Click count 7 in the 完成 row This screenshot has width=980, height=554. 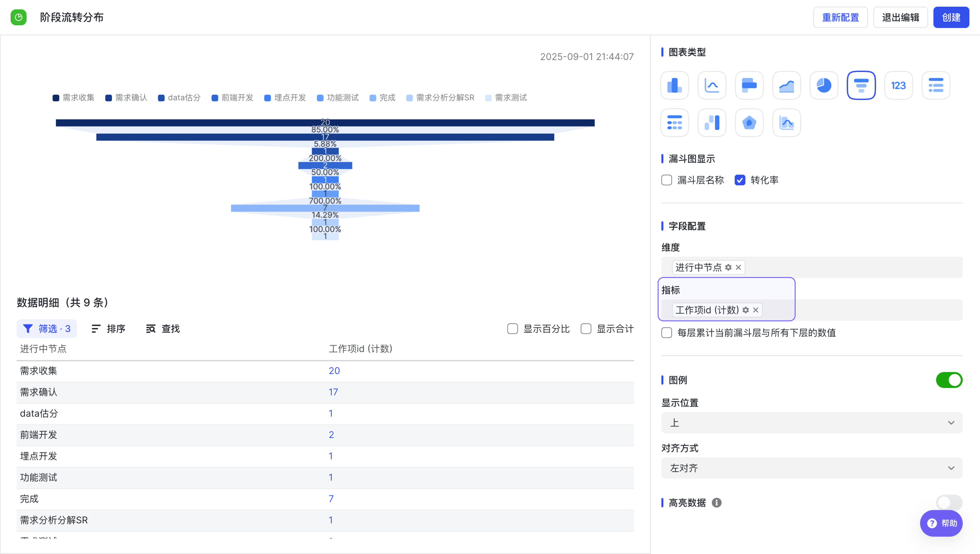click(x=331, y=499)
